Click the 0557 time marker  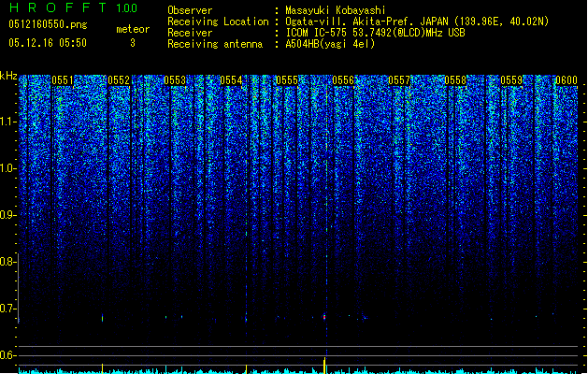point(399,80)
